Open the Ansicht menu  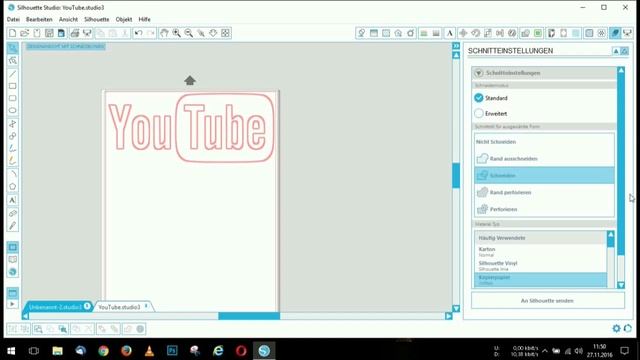68,19
